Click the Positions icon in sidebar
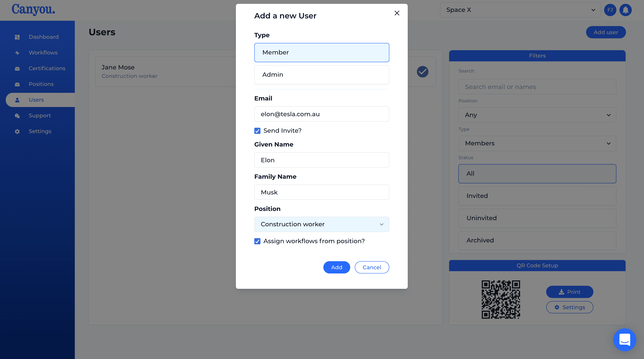 click(17, 84)
